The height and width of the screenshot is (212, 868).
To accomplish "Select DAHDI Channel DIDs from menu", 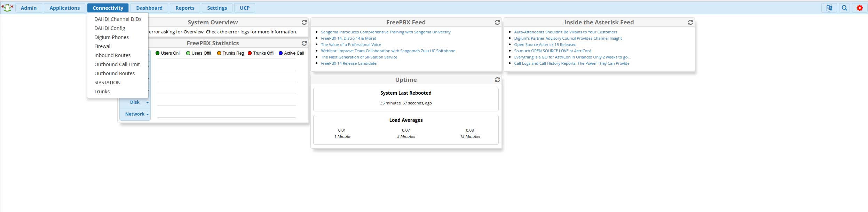I will point(118,19).
